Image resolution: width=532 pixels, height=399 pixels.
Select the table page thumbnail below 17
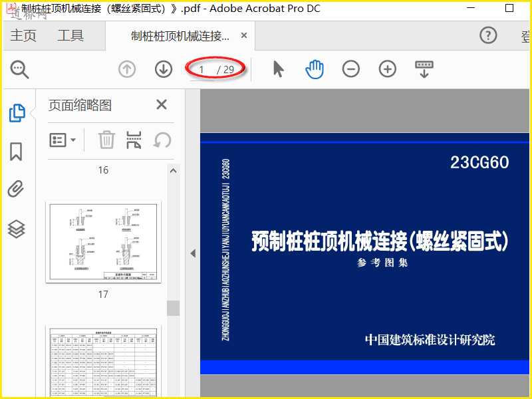(x=104, y=360)
